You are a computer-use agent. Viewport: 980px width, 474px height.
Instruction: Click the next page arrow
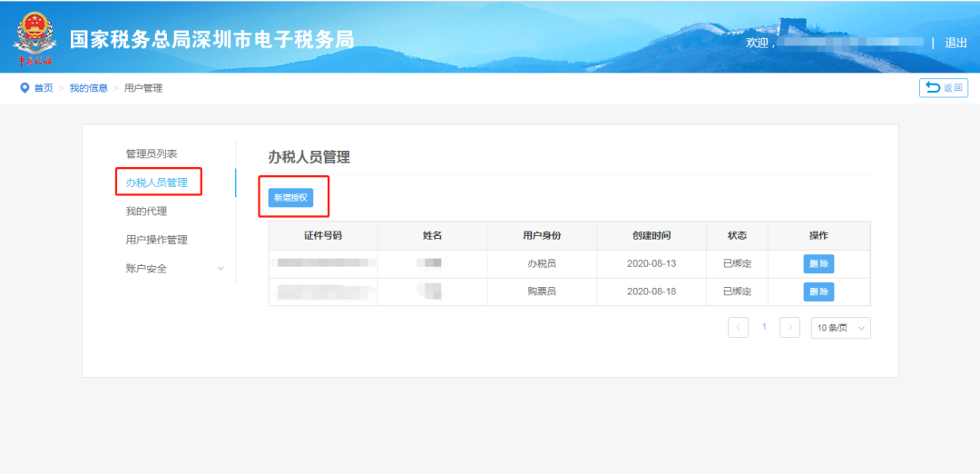pos(790,328)
